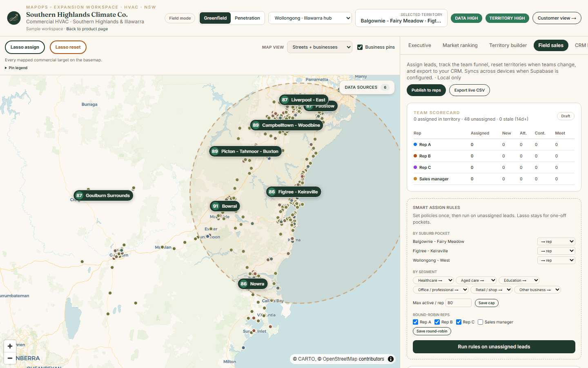Image resolution: width=588 pixels, height=368 pixels.
Task: Open the partially visible CRM tab
Action: pyautogui.click(x=580, y=45)
